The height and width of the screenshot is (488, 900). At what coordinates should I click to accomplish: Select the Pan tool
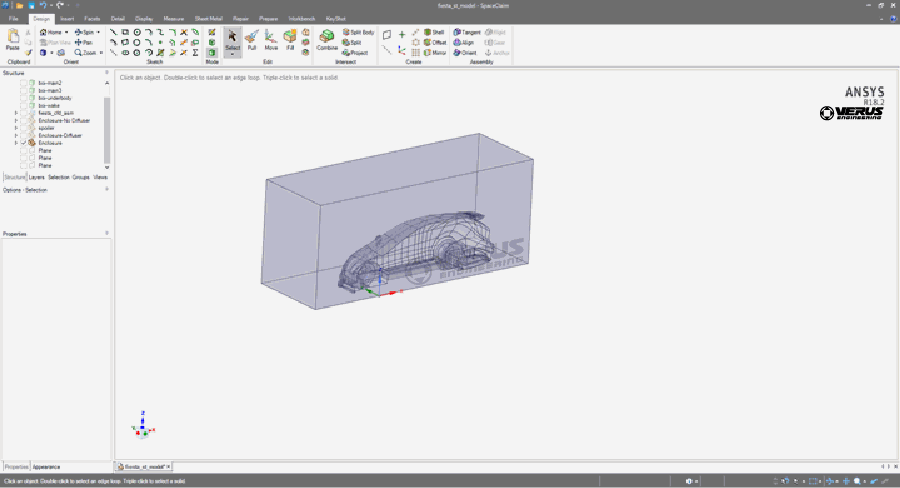coord(84,42)
